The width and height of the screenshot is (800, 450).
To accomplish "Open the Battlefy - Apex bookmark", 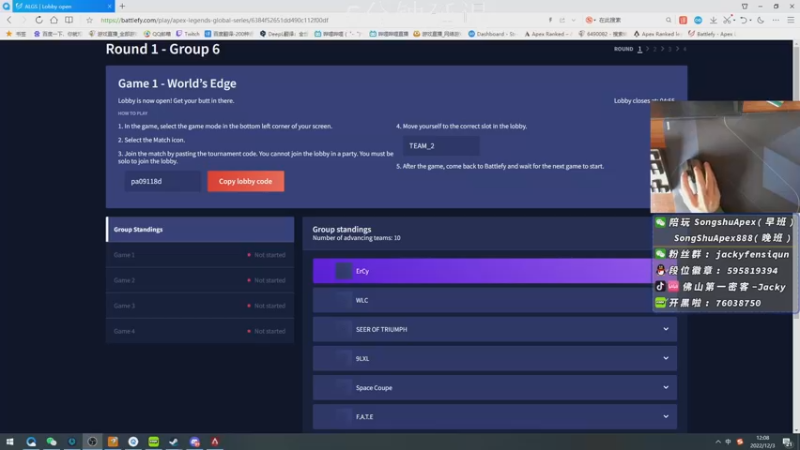I will point(712,34).
